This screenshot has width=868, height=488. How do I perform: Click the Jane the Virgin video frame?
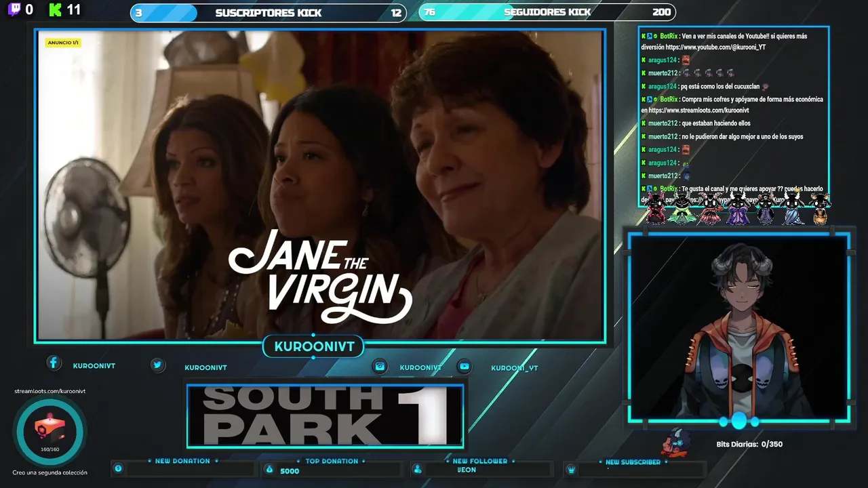[x=320, y=185]
